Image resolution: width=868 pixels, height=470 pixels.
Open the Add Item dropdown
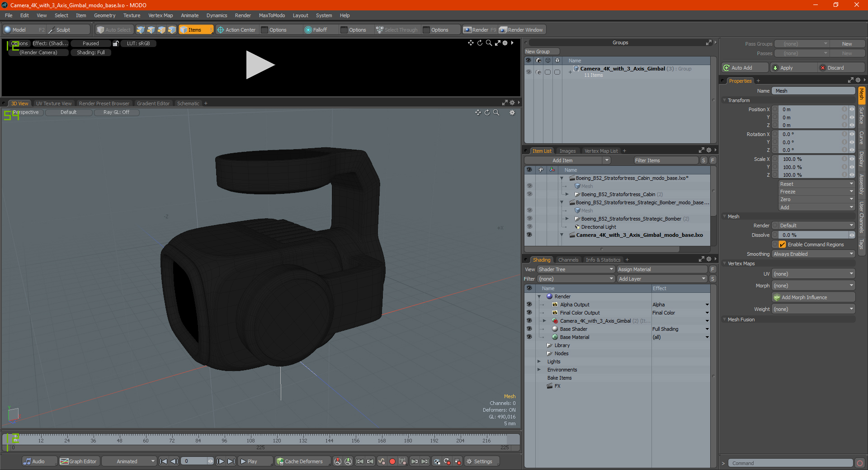567,160
